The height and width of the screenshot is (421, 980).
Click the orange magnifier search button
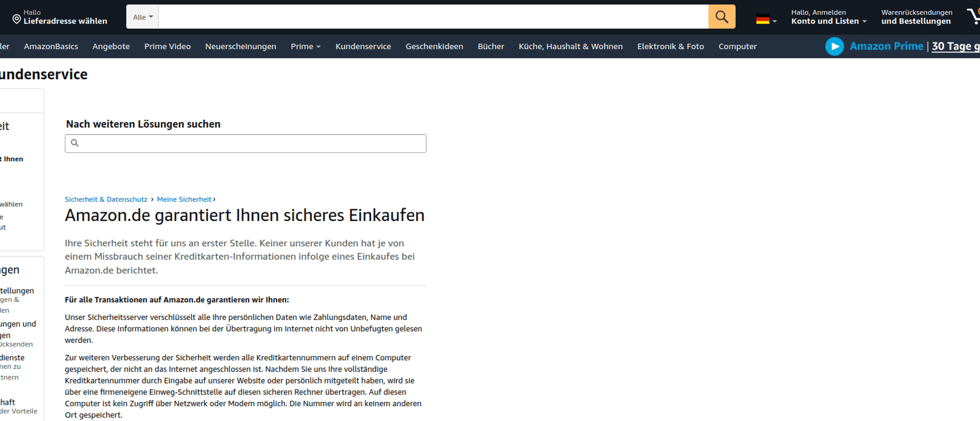tap(721, 17)
